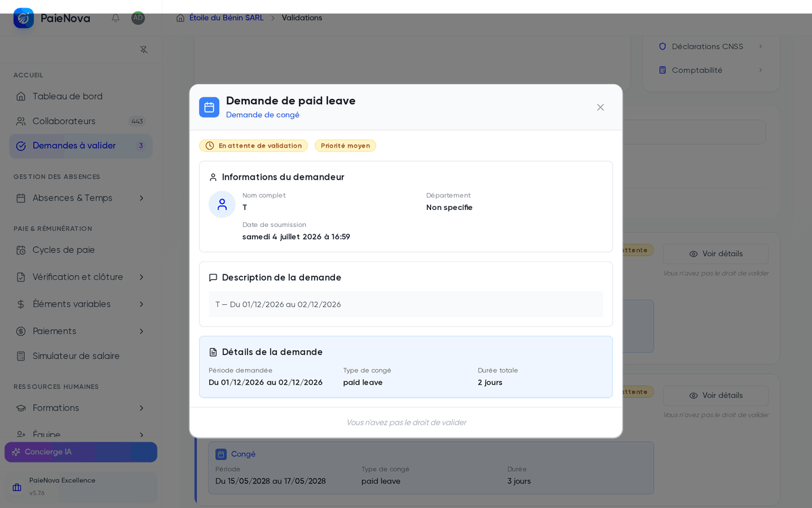Open the Concierge IA button
812x508 pixels.
[81, 452]
